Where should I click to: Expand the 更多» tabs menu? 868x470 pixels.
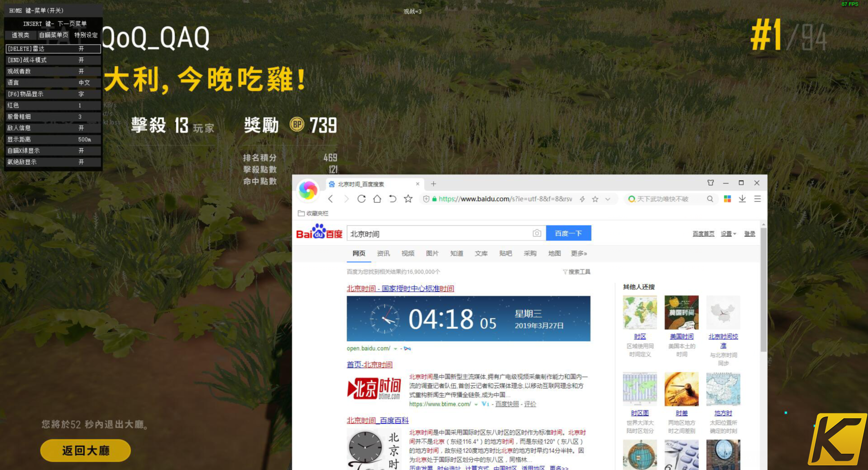pos(579,253)
